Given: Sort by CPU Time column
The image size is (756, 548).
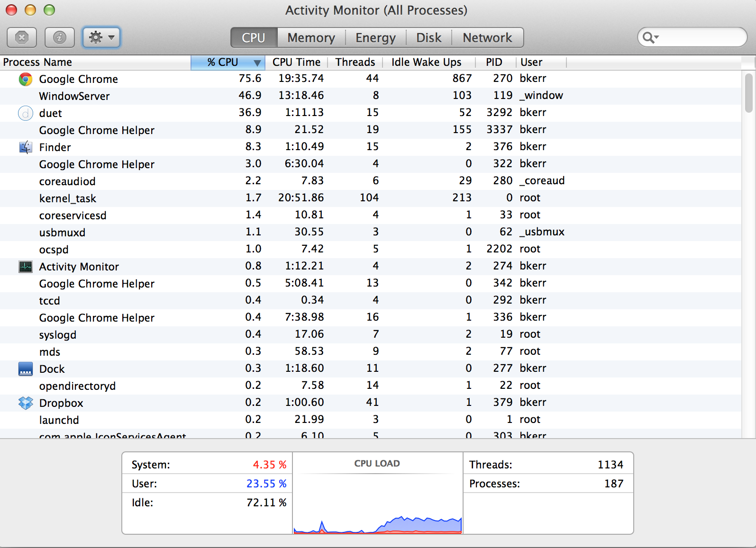Looking at the screenshot, I should point(296,63).
